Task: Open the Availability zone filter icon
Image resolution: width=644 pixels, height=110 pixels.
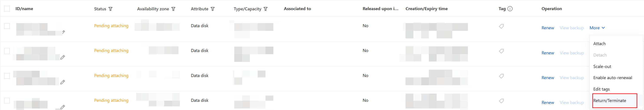Action: [x=173, y=9]
